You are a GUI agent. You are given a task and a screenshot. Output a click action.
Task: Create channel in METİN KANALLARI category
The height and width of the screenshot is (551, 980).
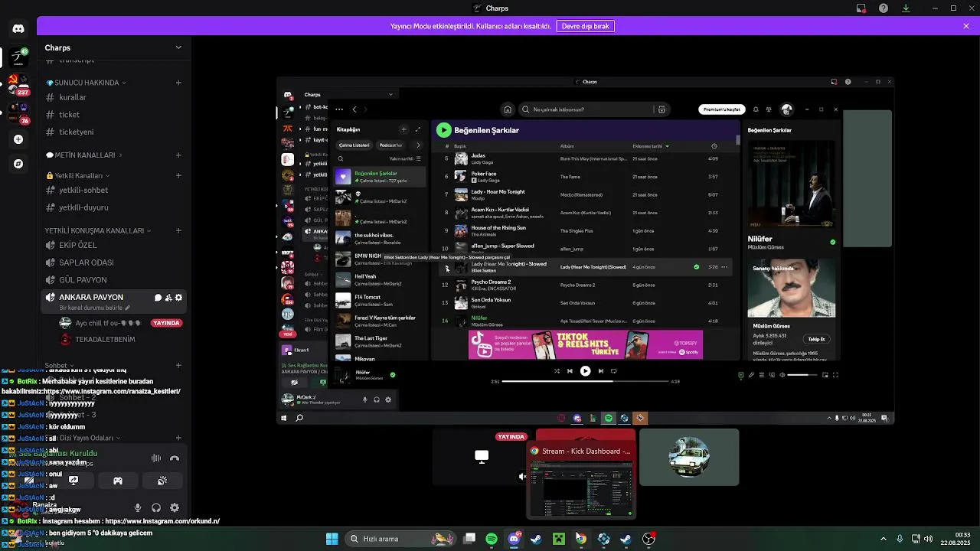click(178, 155)
